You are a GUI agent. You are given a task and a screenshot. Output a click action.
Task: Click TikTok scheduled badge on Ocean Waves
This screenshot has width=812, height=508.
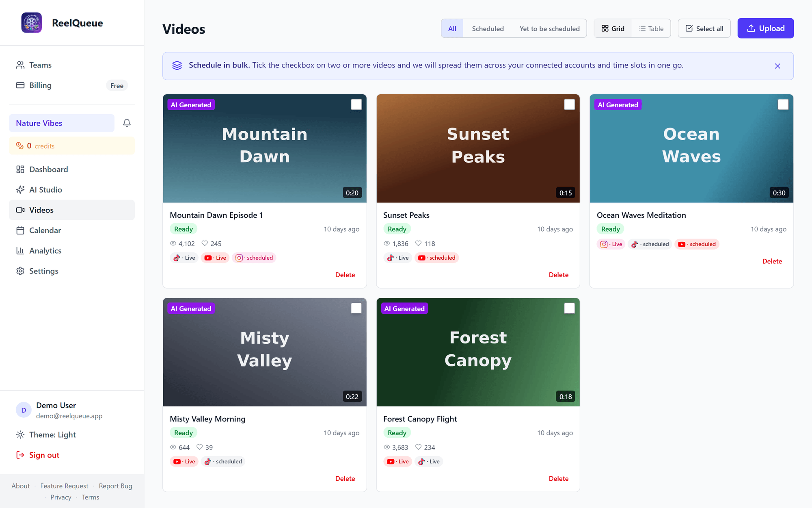pos(650,244)
